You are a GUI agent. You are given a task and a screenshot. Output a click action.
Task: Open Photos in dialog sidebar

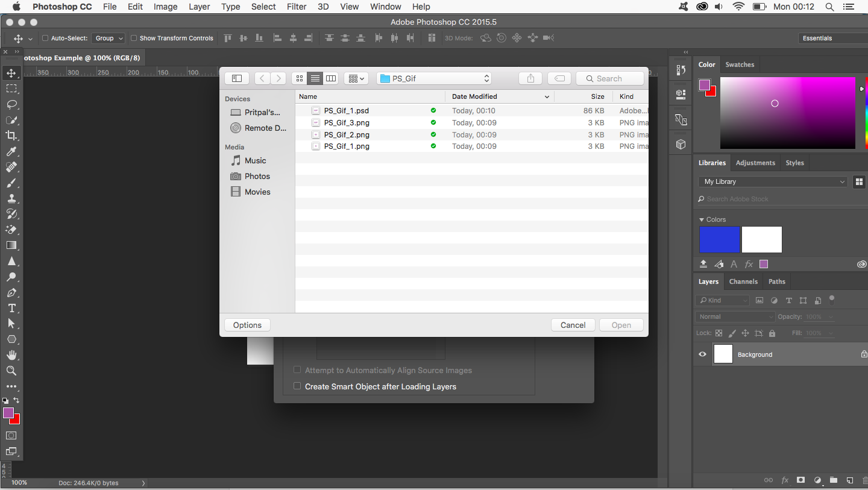point(257,176)
